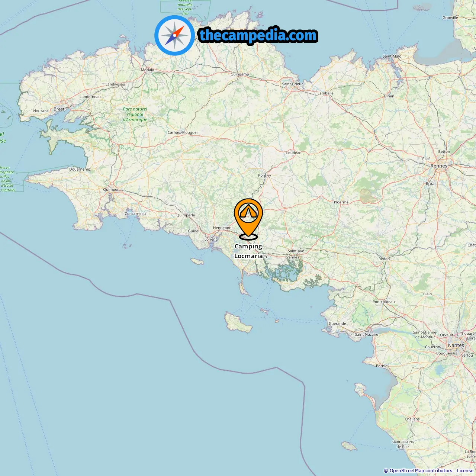Click the Lorient city label
The image size is (476, 476).
click(210, 239)
